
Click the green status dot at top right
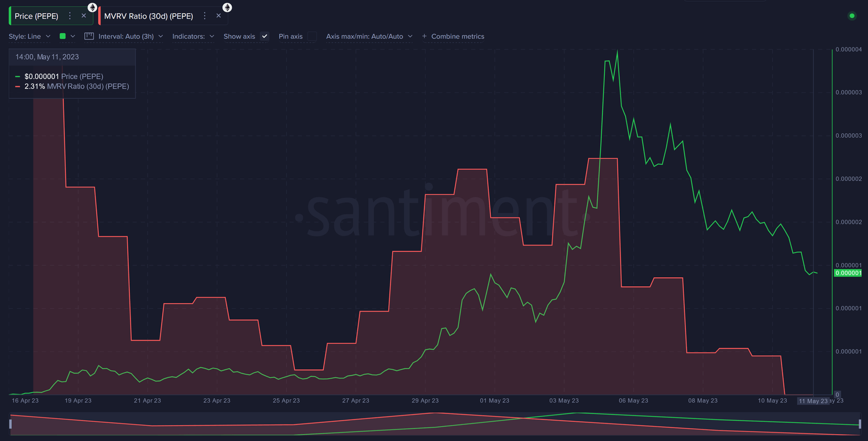click(852, 16)
